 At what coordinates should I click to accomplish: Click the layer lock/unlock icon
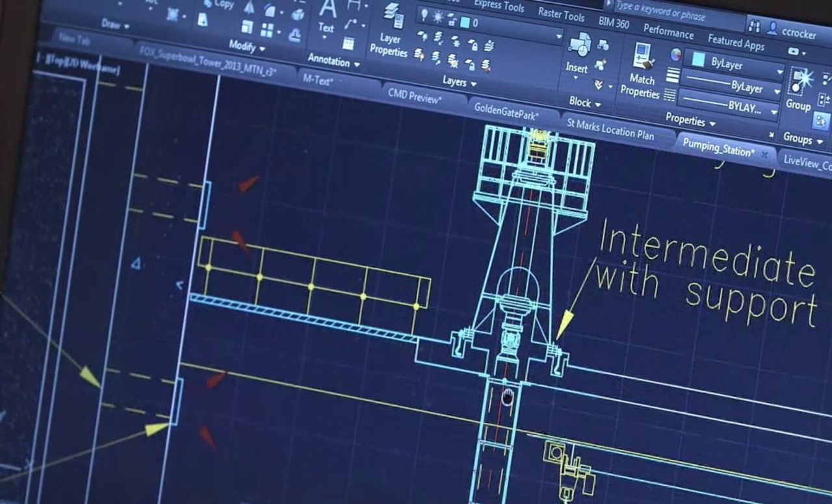coord(452,20)
